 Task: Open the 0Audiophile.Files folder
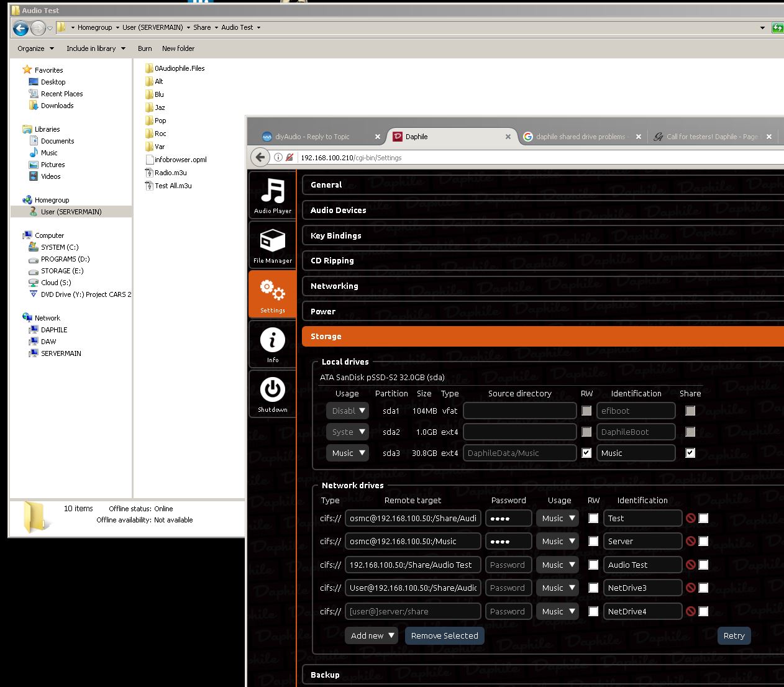coord(175,68)
